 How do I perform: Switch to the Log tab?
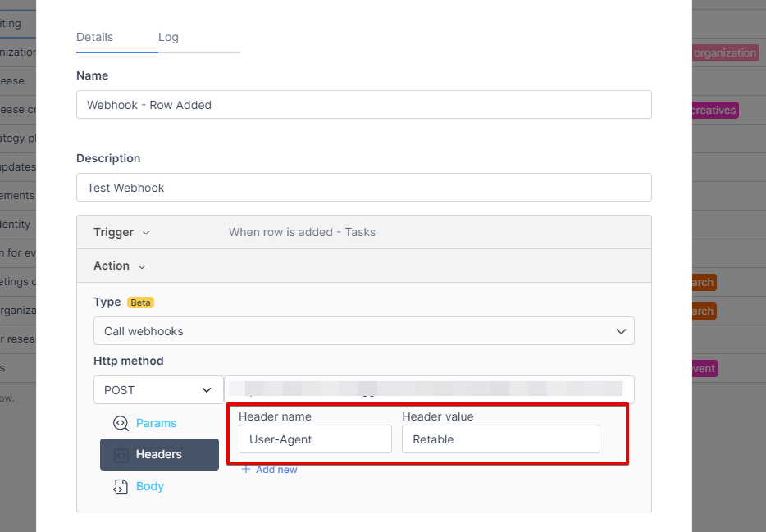point(168,37)
